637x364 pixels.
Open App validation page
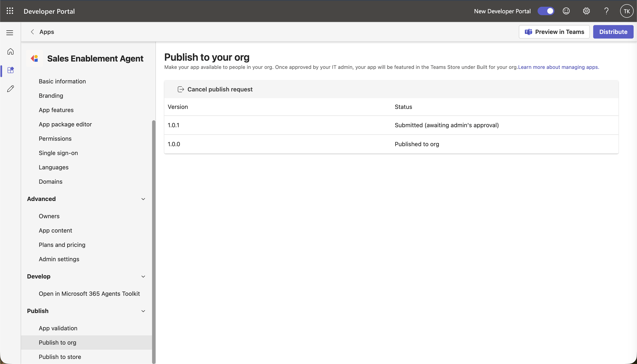point(58,328)
